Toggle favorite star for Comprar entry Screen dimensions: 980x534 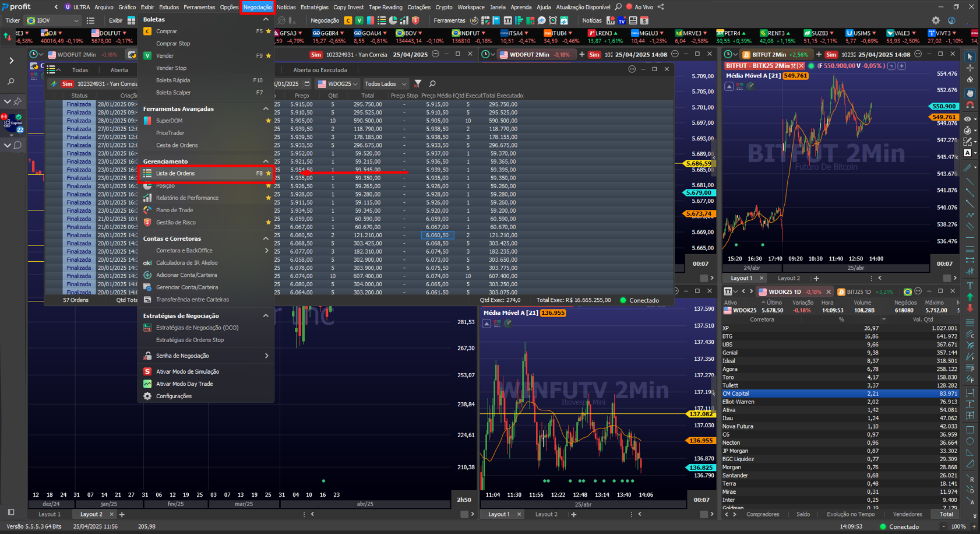(268, 31)
